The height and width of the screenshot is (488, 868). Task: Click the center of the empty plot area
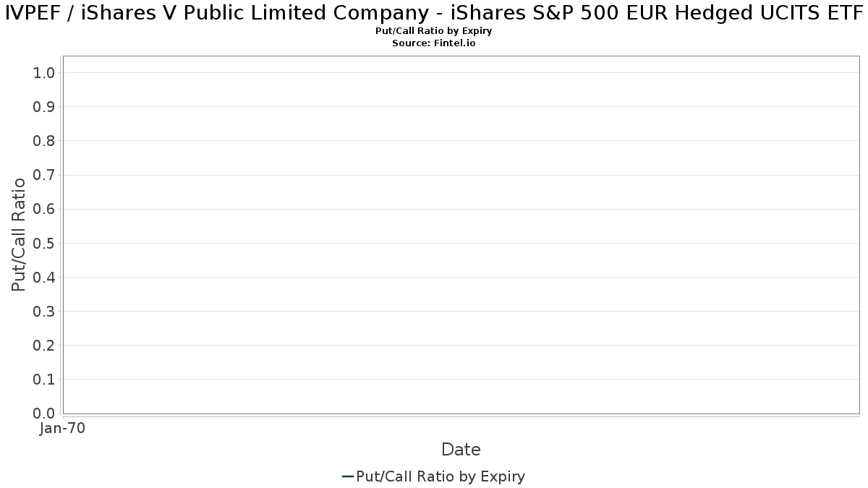(x=461, y=235)
